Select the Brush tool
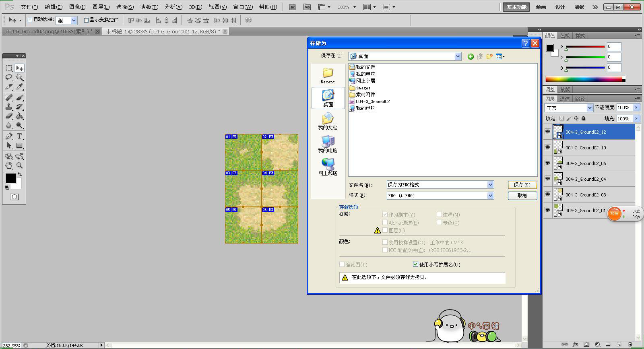 [x=19, y=97]
